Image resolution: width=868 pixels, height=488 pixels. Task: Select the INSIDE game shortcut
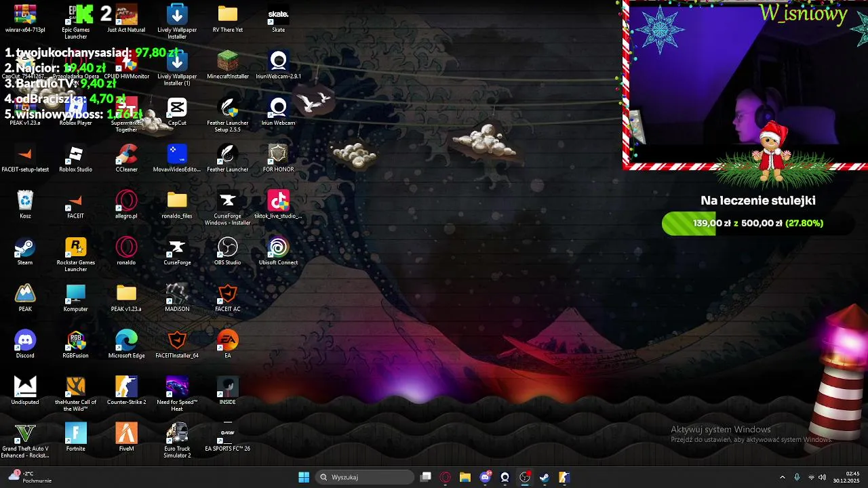tap(228, 391)
